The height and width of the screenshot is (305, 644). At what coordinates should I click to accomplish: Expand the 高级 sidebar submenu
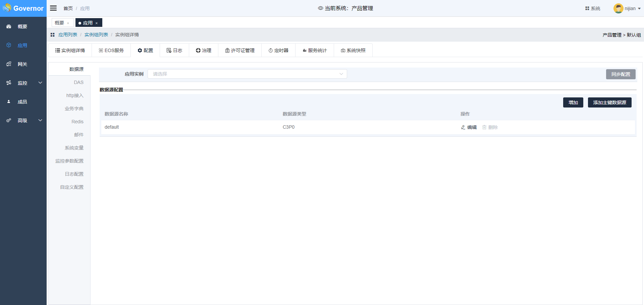[x=40, y=120]
